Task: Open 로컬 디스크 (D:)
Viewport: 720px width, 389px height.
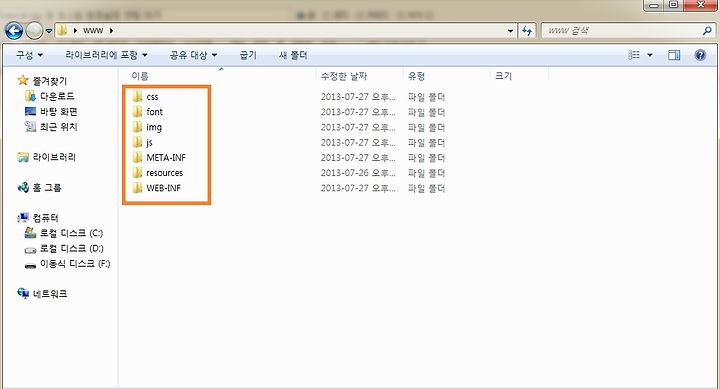Action: (x=72, y=248)
